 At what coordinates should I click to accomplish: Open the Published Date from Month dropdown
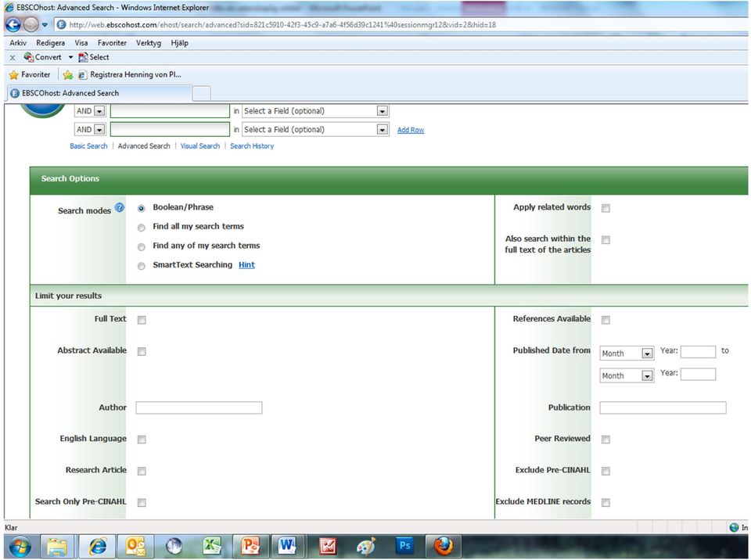click(627, 354)
